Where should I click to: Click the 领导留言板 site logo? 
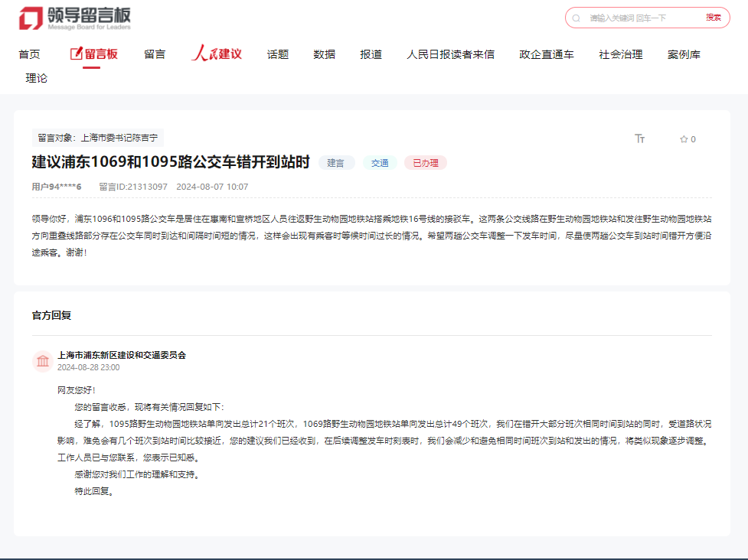pyautogui.click(x=75, y=18)
